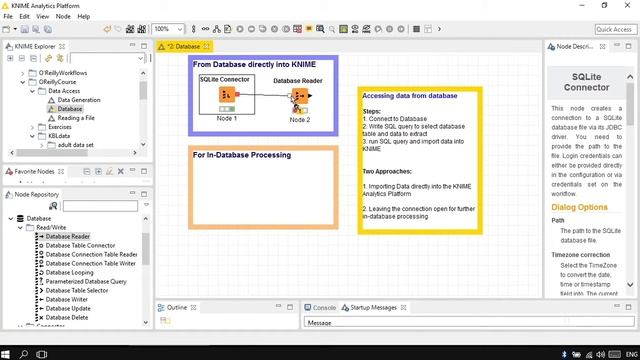Image resolution: width=640 pixels, height=360 pixels.
Task: Click the magnifier over table toolbar icon
Action: [320, 29]
